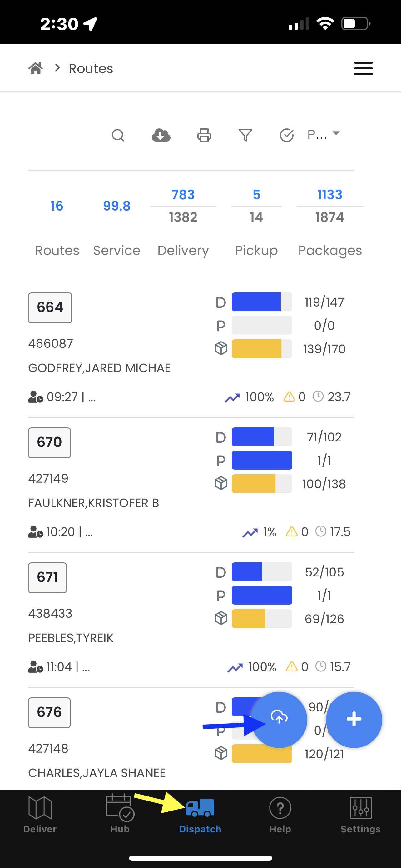Go to home via house icon
Screen dimensions: 401x868
point(35,68)
